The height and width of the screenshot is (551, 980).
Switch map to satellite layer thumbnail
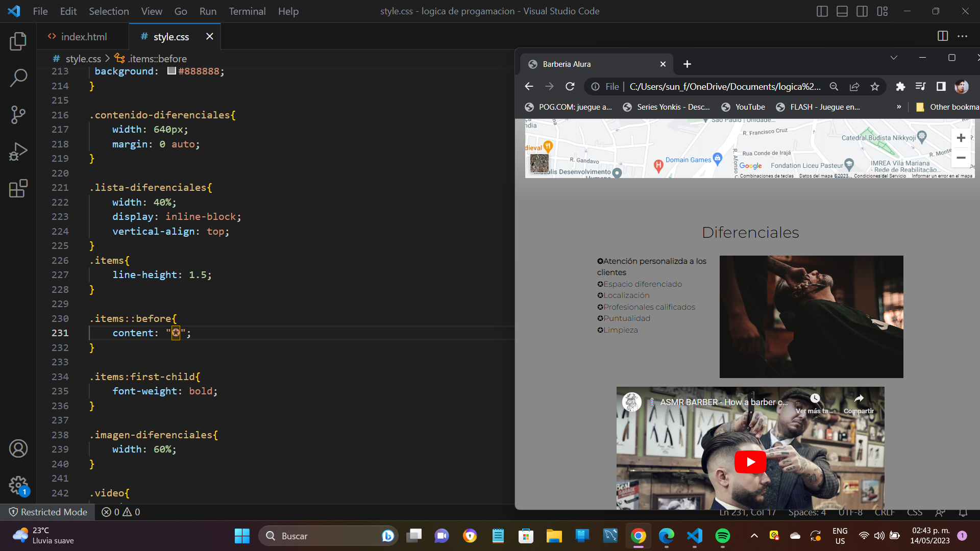(539, 163)
